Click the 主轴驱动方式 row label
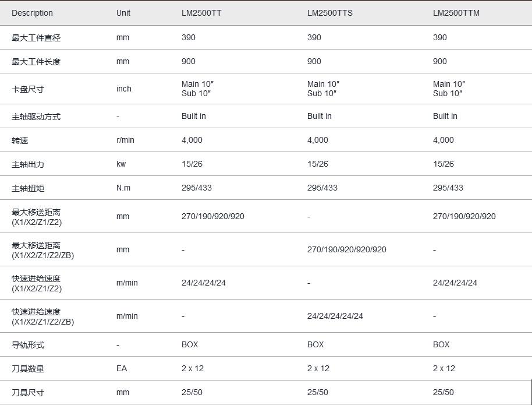 [36, 117]
